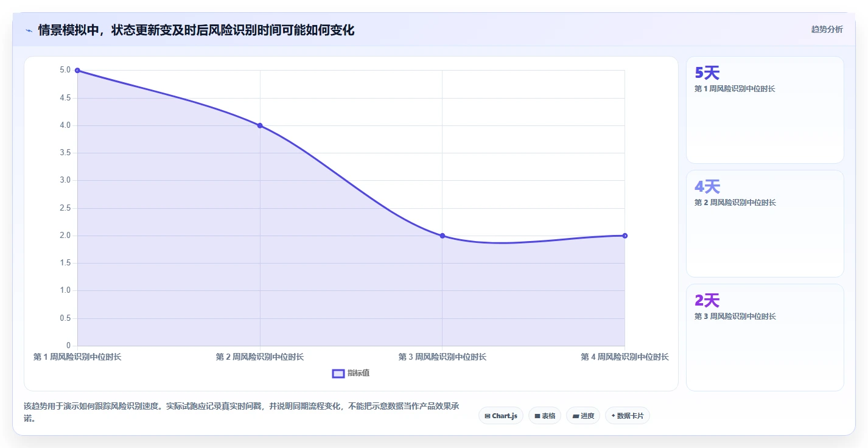This screenshot has width=868, height=448.
Task: Click the week 3 data point at 2.0
Action: click(x=443, y=236)
